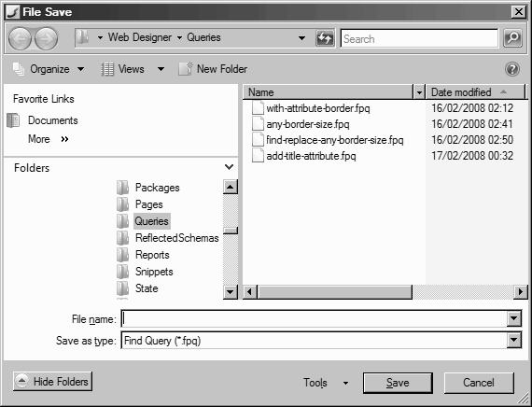This screenshot has height=407, width=532.
Task: Select the Packages folder in tree
Action: point(157,188)
